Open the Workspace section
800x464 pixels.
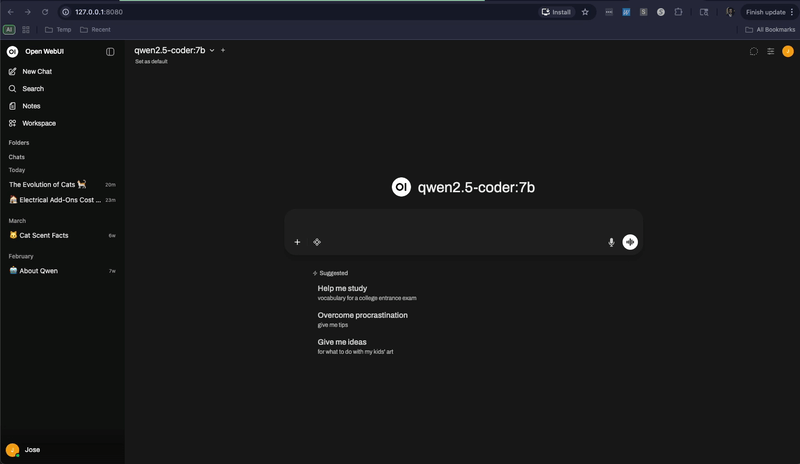tap(62, 124)
